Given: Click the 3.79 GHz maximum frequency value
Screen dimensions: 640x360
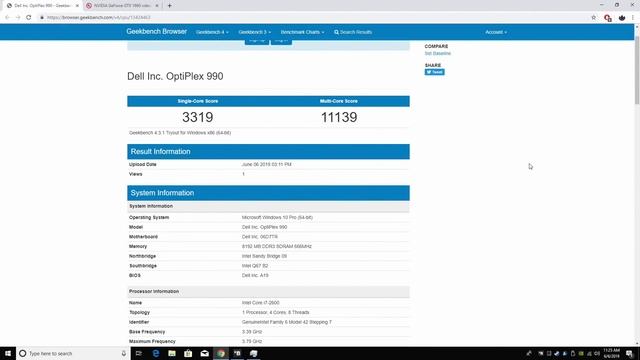Looking at the screenshot, I should [x=252, y=341].
